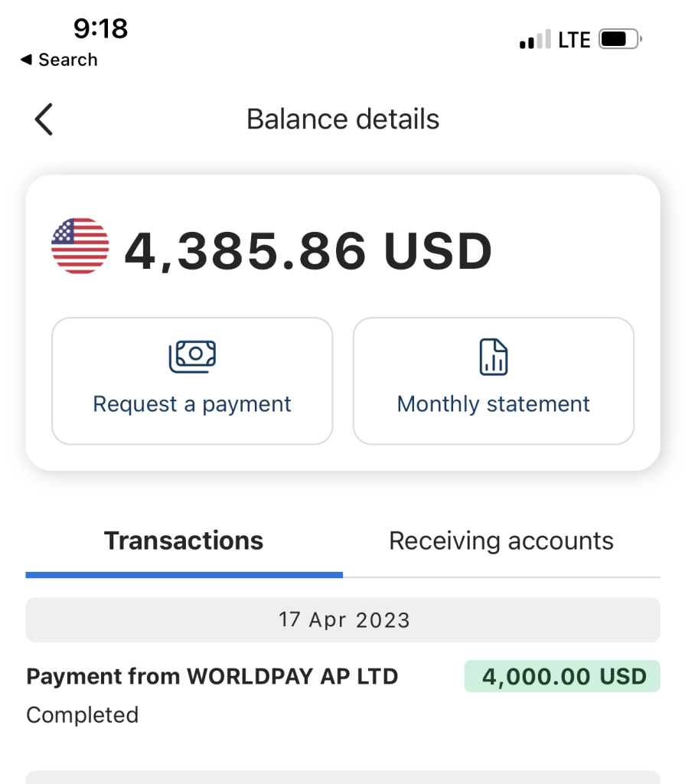The width and height of the screenshot is (685, 784).
Task: Tap the back arrow chevron
Action: [44, 120]
